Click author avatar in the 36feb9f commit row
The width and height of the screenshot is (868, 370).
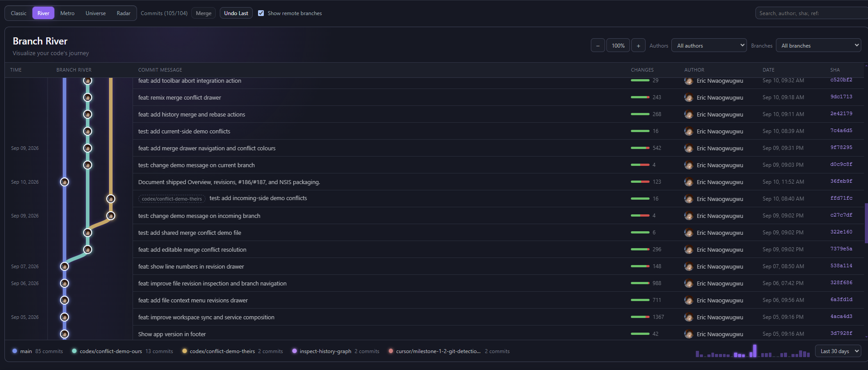click(689, 182)
